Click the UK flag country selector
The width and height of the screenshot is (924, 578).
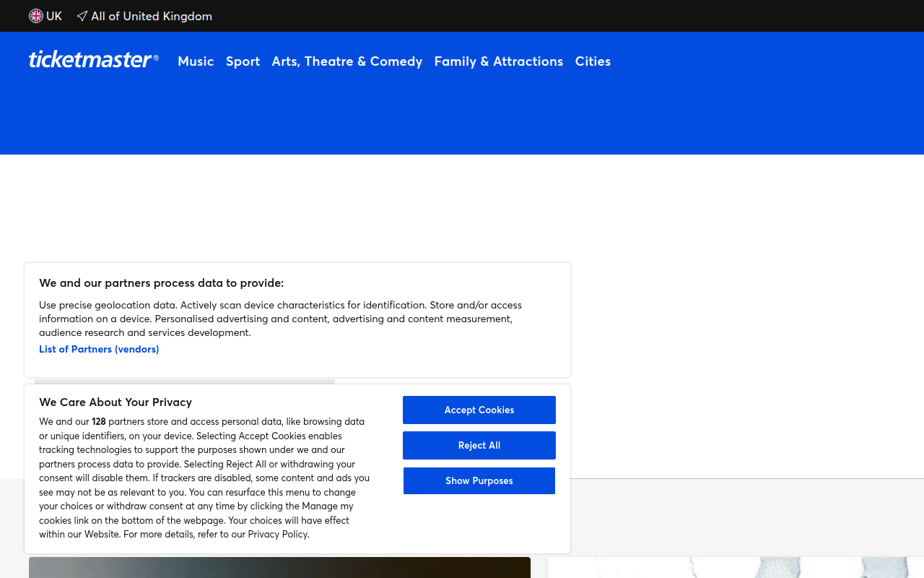point(45,16)
